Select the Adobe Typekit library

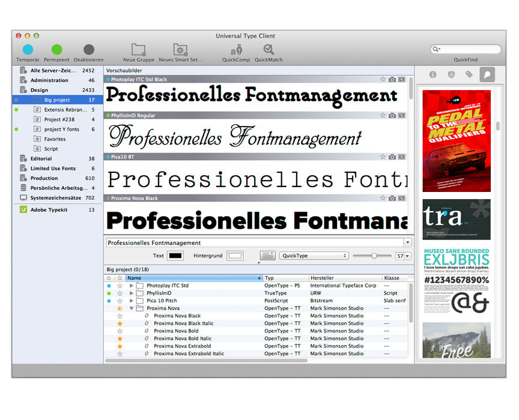click(49, 210)
